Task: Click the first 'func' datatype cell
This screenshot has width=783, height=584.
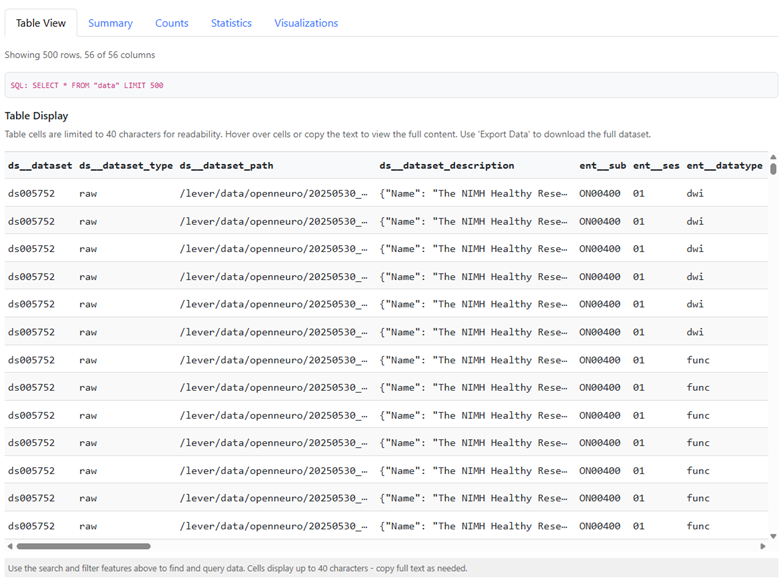Action: pyautogui.click(x=698, y=360)
